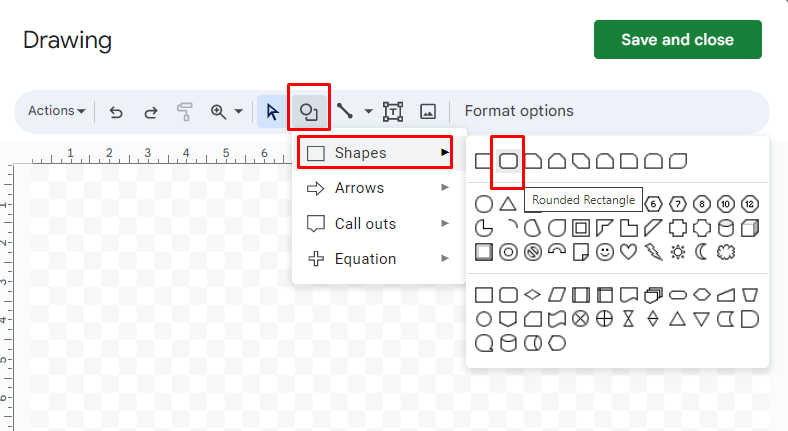Click the Undo arrow icon

[116, 112]
